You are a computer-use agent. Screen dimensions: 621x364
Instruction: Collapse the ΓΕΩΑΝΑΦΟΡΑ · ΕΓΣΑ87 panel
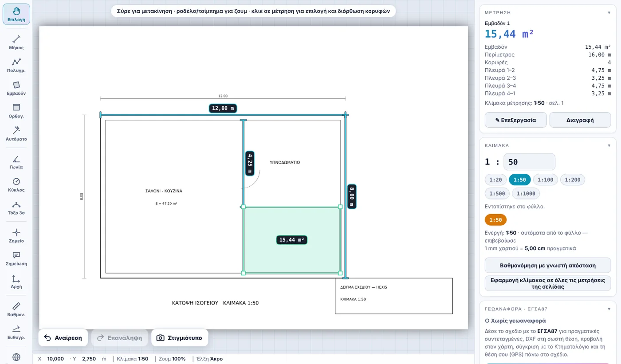point(609,309)
